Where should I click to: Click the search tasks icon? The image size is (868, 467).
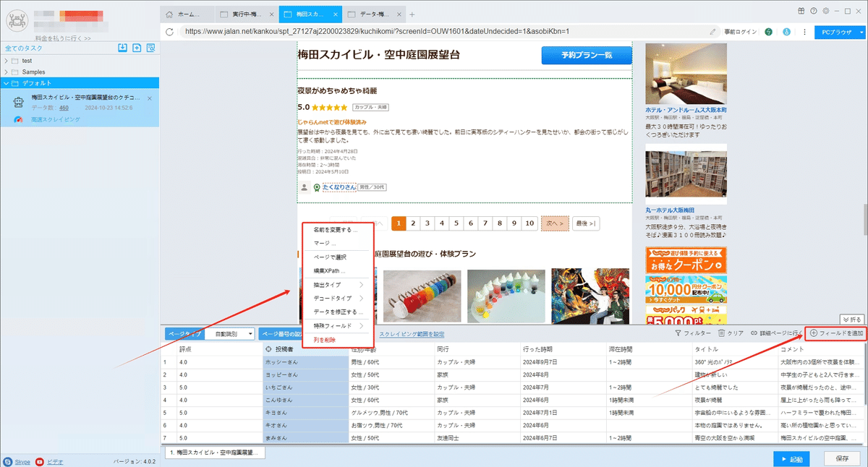pyautogui.click(x=150, y=48)
